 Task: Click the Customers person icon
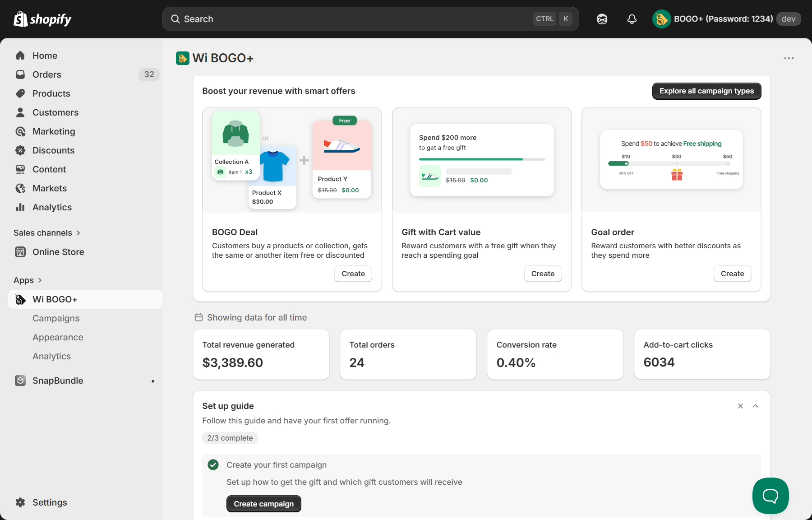pos(20,112)
